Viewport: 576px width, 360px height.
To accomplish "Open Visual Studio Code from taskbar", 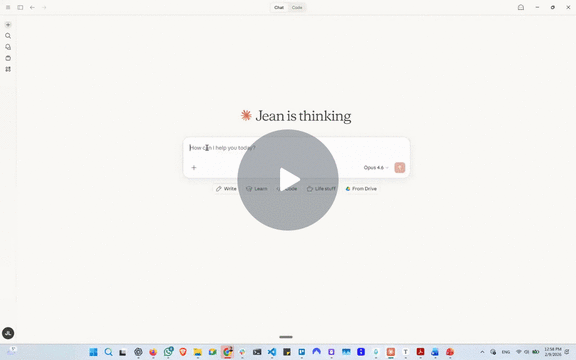I will pyautogui.click(x=272, y=352).
